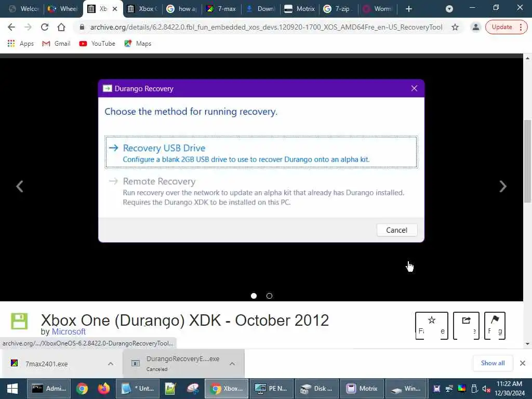The height and width of the screenshot is (399, 532).
Task: Expand options for 7max2401.exe download
Action: point(111,364)
